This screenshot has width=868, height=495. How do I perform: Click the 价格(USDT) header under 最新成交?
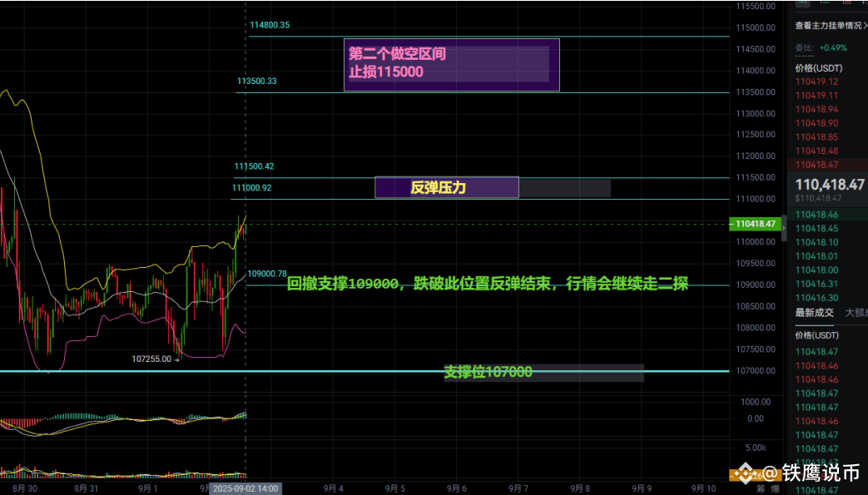coord(816,335)
